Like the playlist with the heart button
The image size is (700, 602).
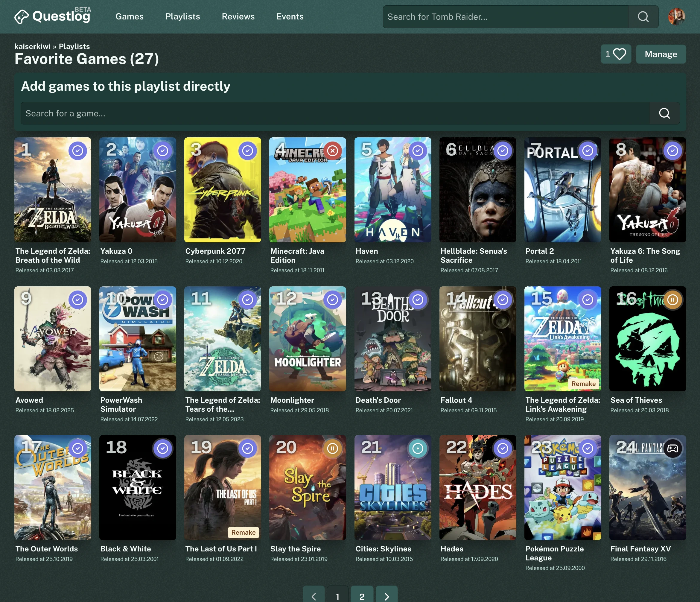pos(616,54)
